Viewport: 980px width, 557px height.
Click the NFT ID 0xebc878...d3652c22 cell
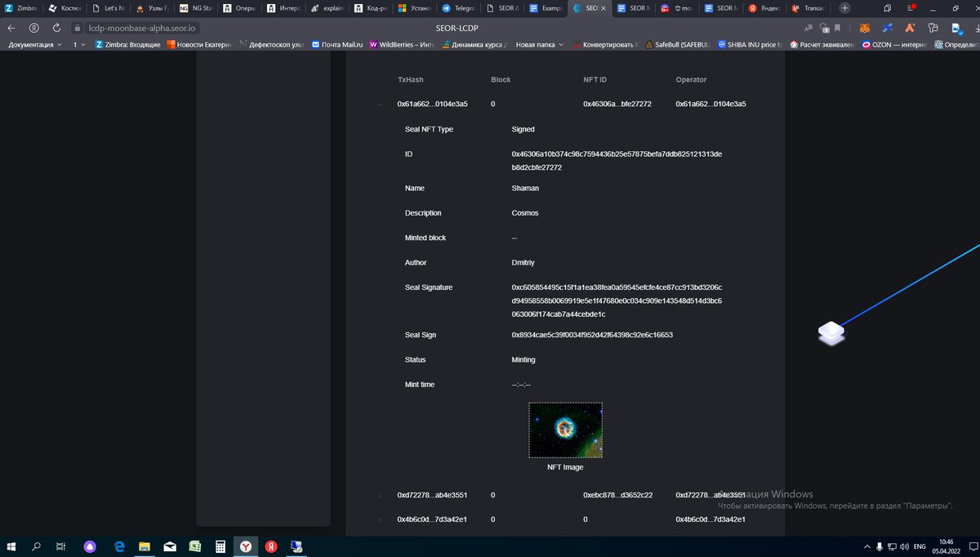pos(617,495)
